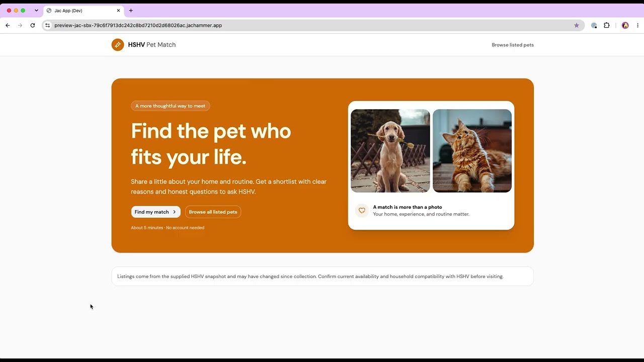Open the Extensions puzzle menu
Screen dimensions: 644x362
[x=607, y=25]
